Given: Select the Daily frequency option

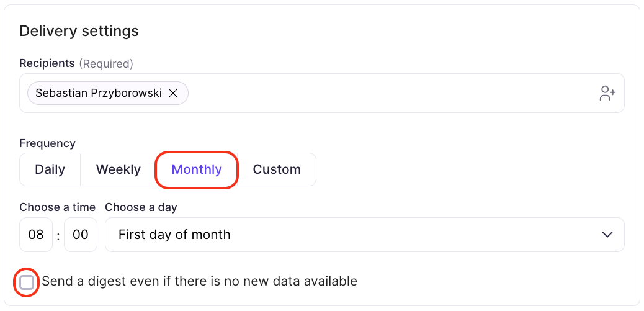Looking at the screenshot, I should (x=50, y=169).
